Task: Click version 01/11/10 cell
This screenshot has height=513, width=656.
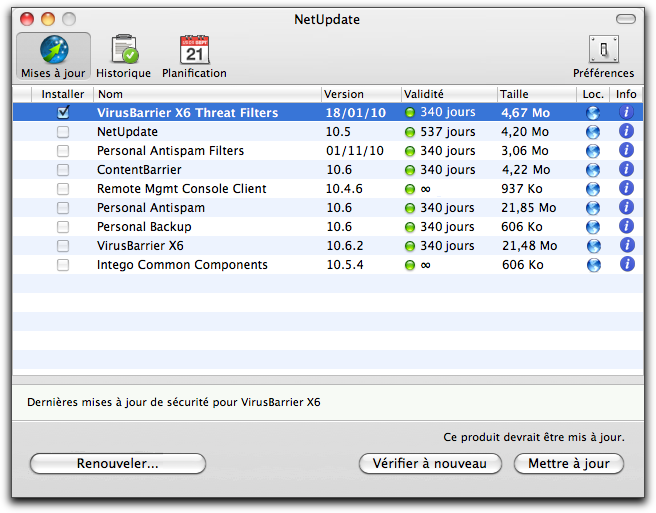Action: pyautogui.click(x=355, y=151)
